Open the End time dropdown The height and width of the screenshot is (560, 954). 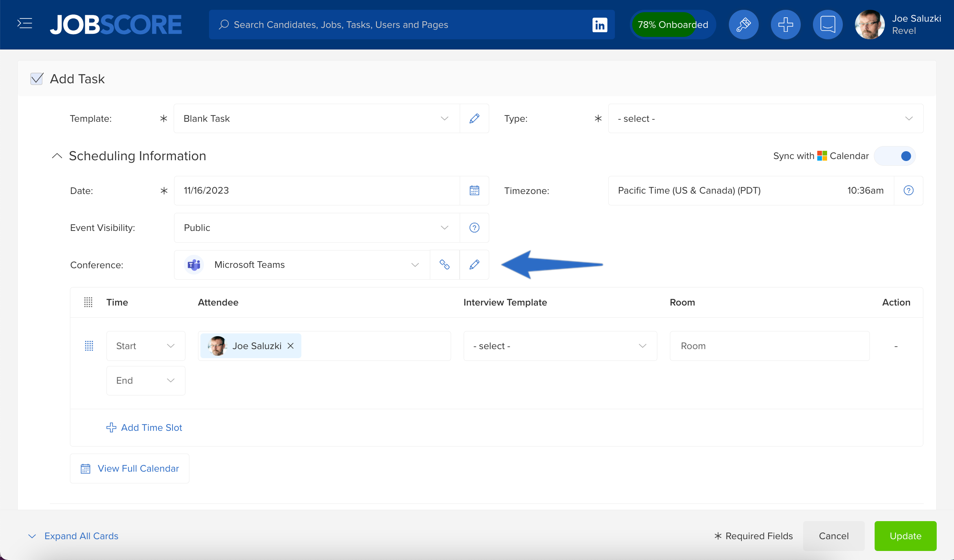pos(146,381)
